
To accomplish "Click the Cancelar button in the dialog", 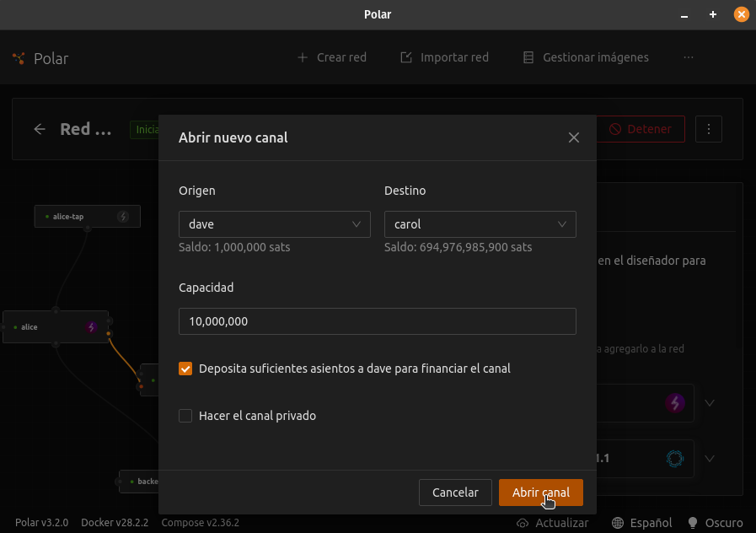I will 455,493.
